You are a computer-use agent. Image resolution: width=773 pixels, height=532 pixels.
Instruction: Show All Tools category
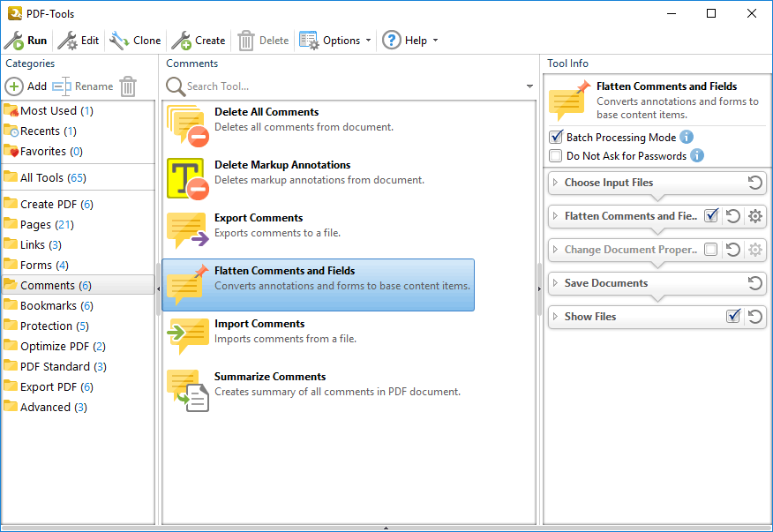[x=79, y=177]
